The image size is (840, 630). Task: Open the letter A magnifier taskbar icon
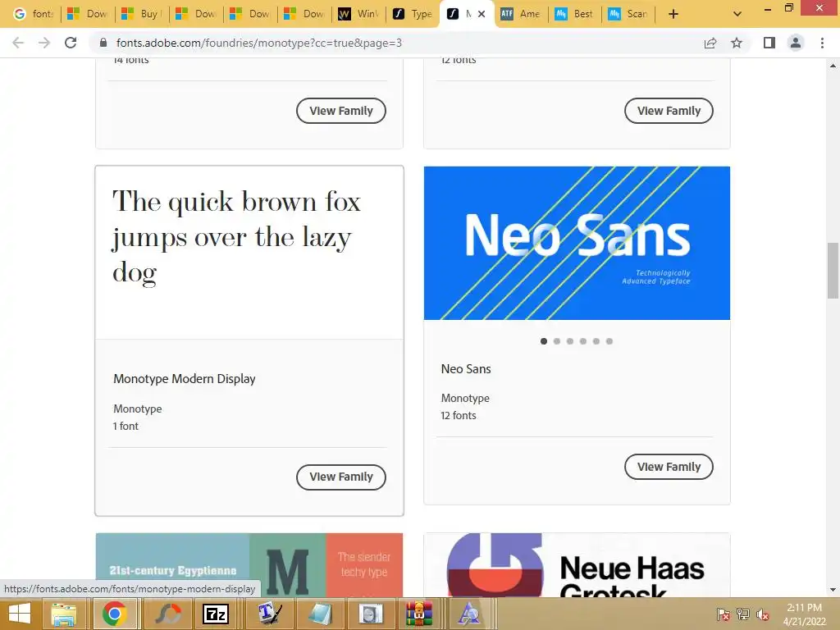(x=469, y=614)
